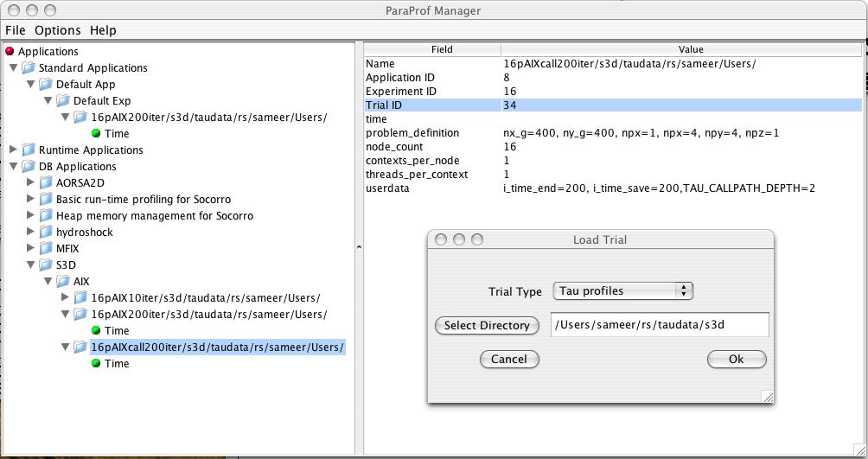Image resolution: width=868 pixels, height=459 pixels.
Task: Expand the 16pAIX10iter trial node
Action: point(66,297)
